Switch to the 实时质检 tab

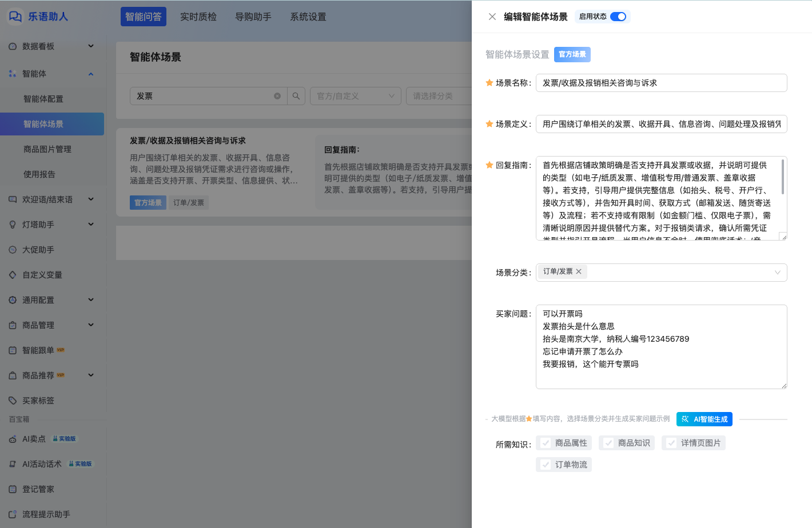(x=198, y=17)
